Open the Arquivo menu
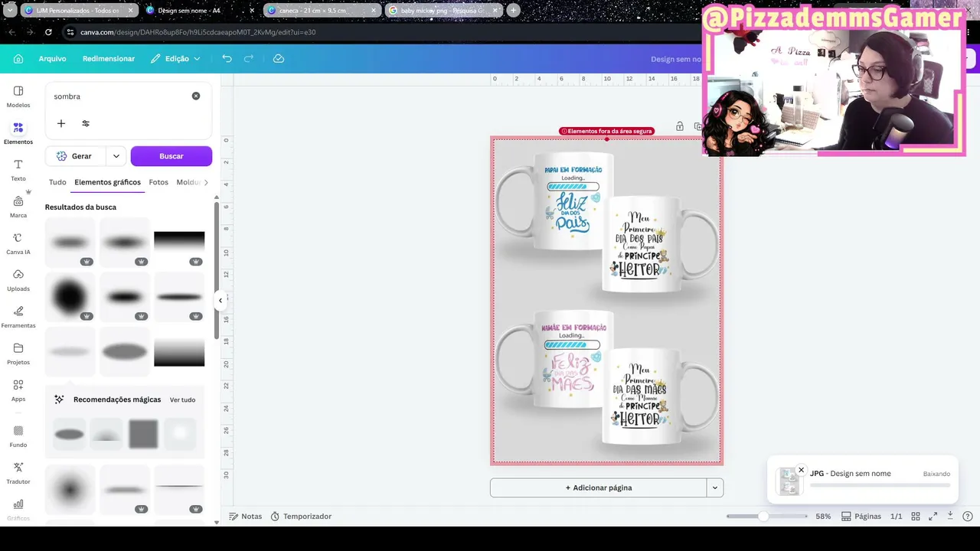The image size is (980, 551). tap(53, 59)
